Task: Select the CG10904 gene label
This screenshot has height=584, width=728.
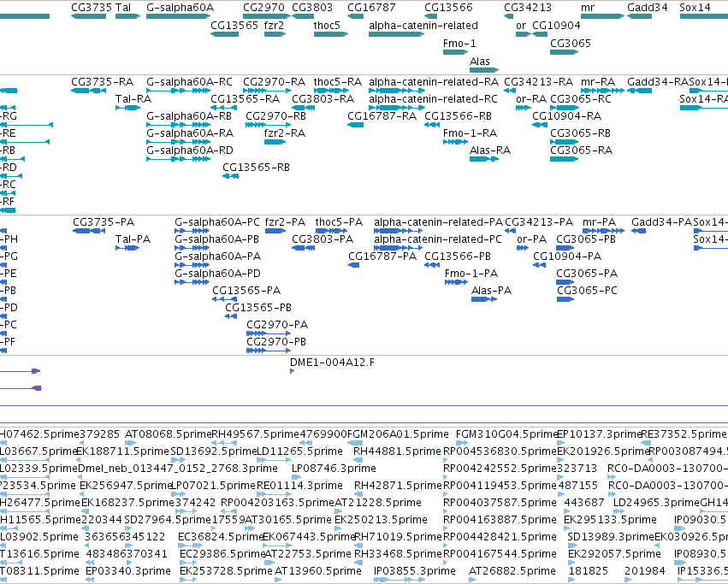Action: (x=556, y=25)
